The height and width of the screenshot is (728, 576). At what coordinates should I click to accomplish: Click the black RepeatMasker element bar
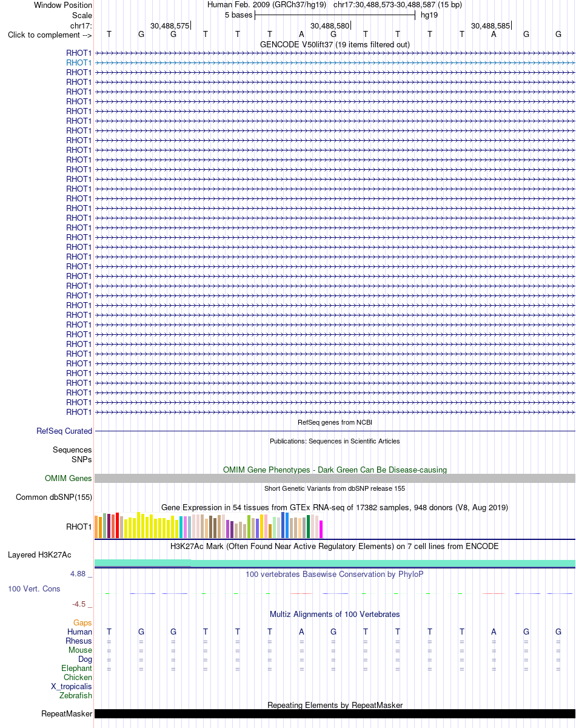pos(335,713)
